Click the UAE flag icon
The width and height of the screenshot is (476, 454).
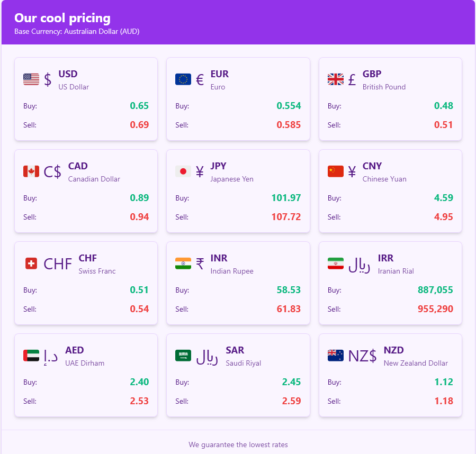[x=31, y=356]
